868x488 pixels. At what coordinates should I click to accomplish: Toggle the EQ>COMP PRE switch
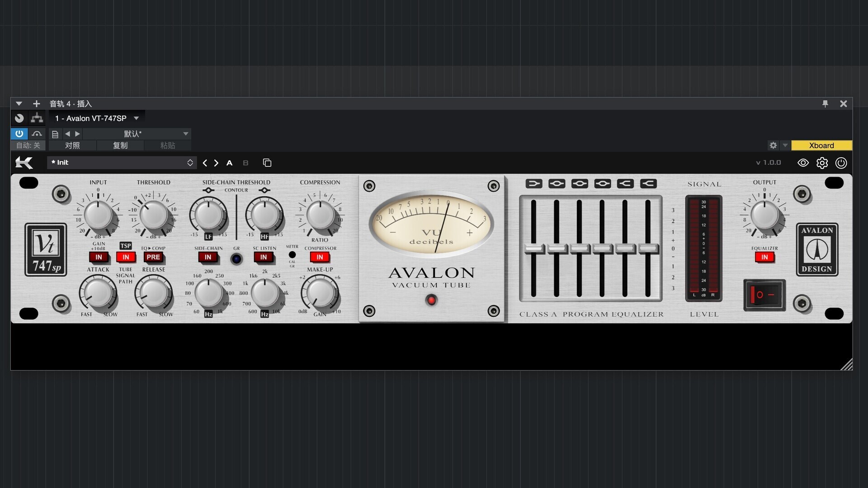point(153,257)
